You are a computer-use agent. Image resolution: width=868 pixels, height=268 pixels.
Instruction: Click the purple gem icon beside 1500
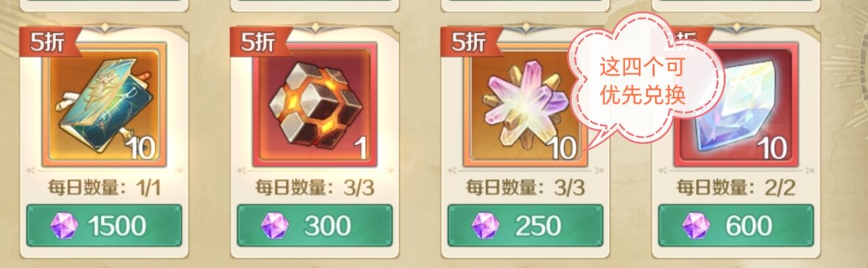click(x=64, y=226)
